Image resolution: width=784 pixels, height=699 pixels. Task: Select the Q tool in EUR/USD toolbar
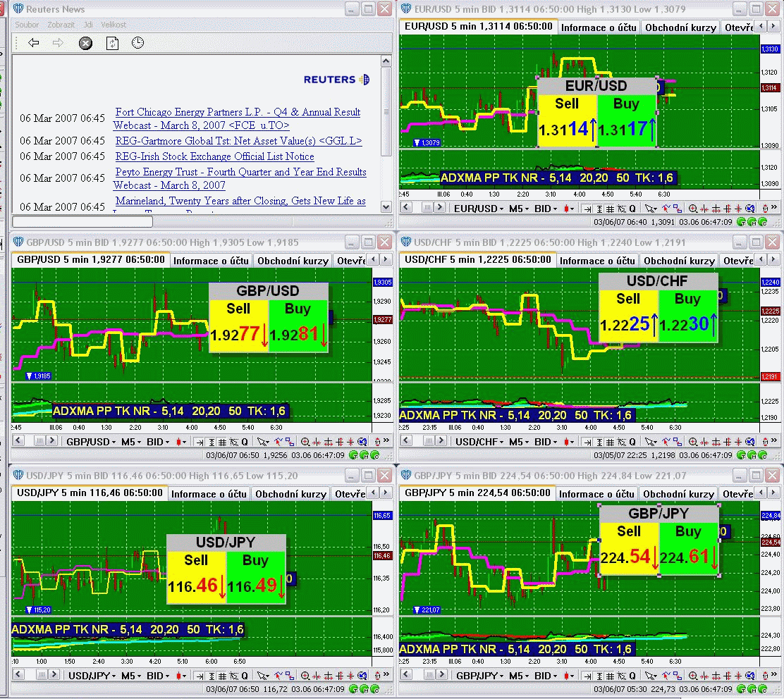(x=632, y=209)
